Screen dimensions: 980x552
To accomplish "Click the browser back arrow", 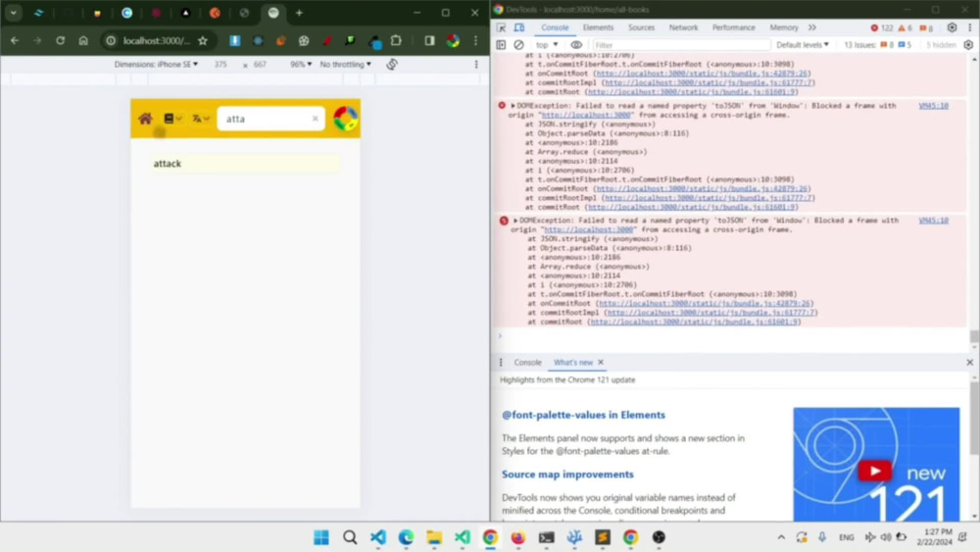I will (15, 40).
